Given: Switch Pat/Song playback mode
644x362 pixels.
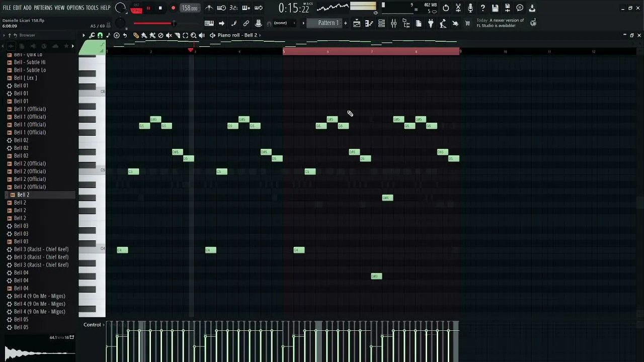Looking at the screenshot, I should pos(136,8).
